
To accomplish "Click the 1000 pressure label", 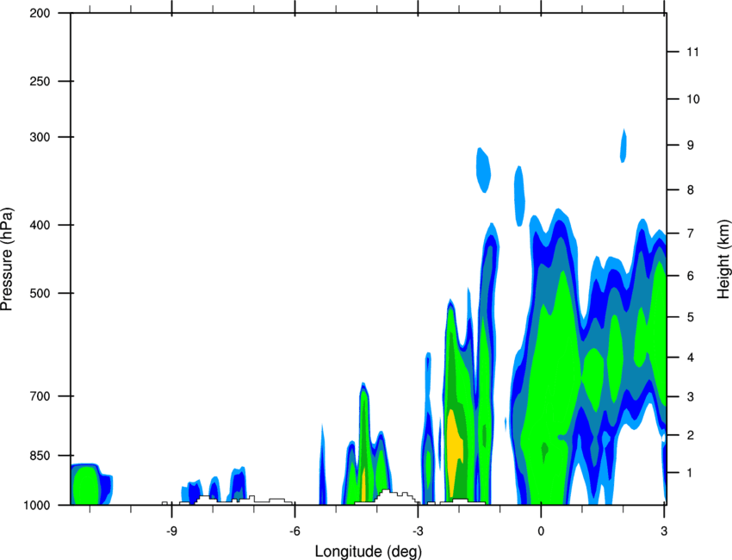I will tap(37, 506).
